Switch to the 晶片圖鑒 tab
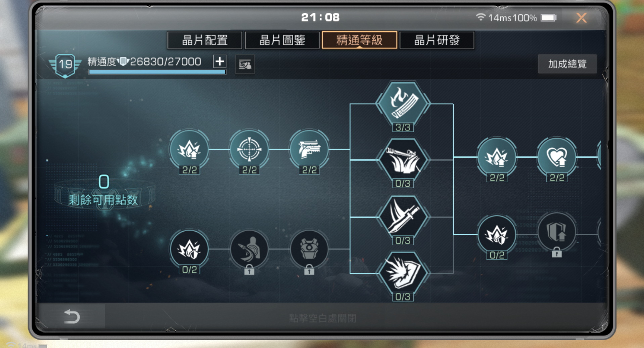The image size is (644, 348). click(x=282, y=40)
